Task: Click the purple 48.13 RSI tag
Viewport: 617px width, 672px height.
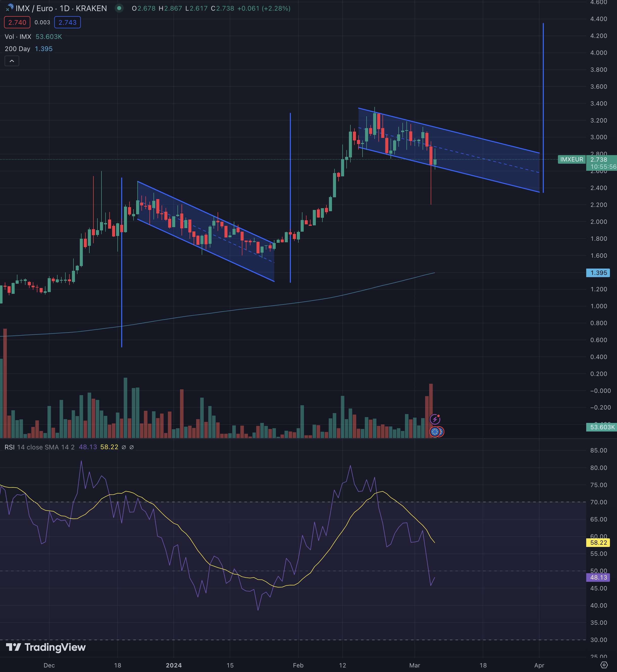Action: point(598,578)
